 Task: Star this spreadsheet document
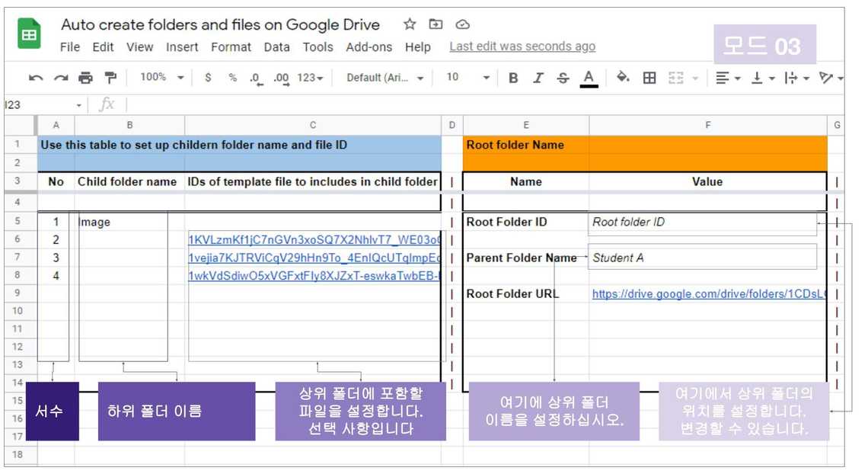point(410,24)
